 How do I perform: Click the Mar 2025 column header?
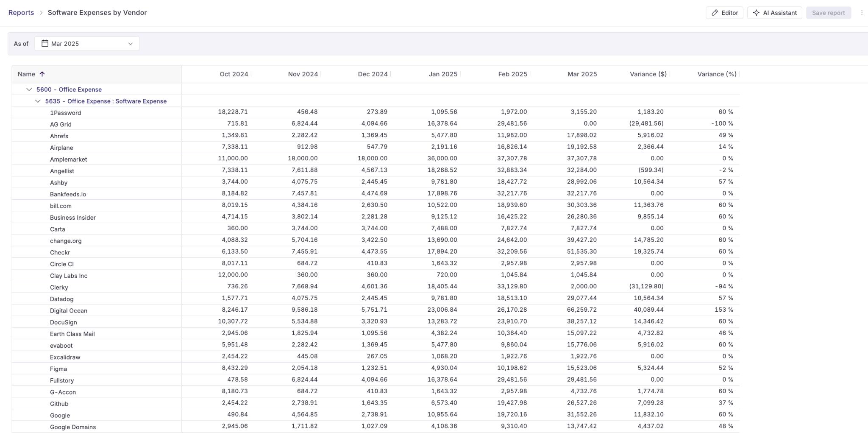582,74
